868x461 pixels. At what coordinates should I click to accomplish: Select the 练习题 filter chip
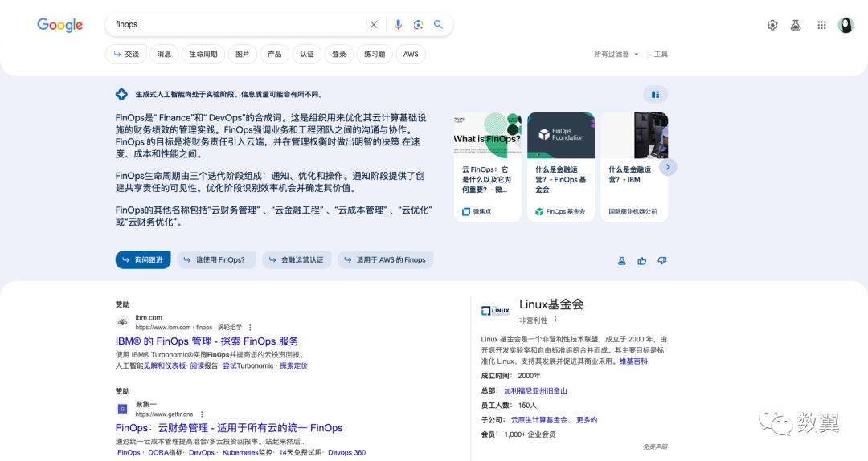click(x=375, y=55)
